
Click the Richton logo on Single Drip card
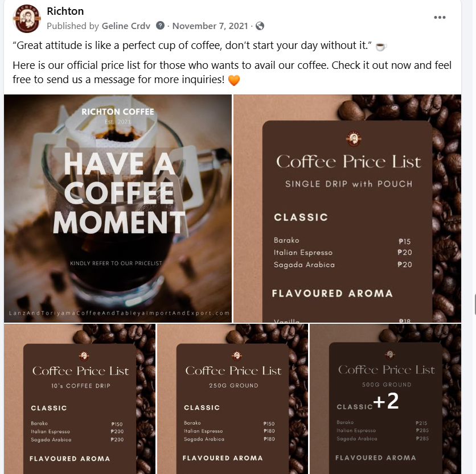point(354,139)
